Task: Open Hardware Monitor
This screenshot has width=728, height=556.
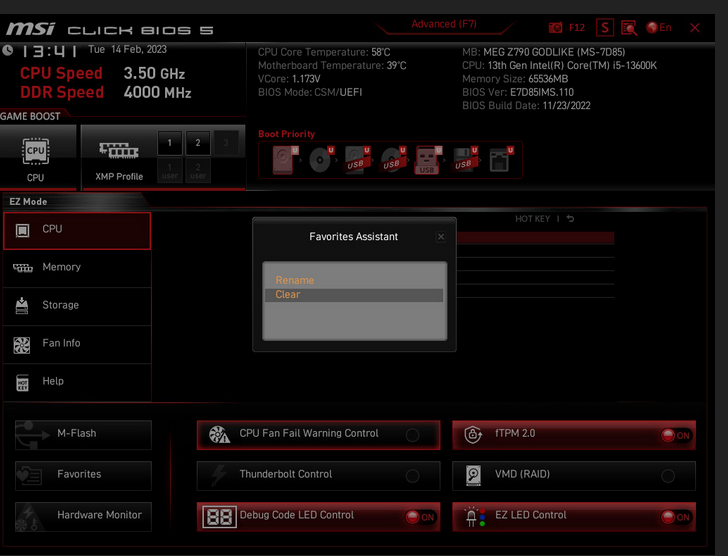Action: click(x=83, y=516)
